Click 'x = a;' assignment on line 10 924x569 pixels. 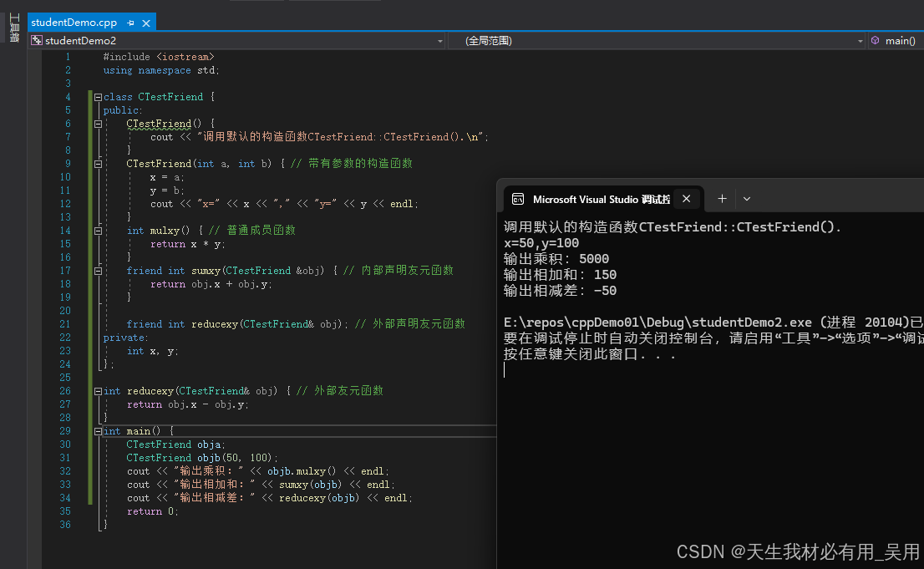point(167,177)
